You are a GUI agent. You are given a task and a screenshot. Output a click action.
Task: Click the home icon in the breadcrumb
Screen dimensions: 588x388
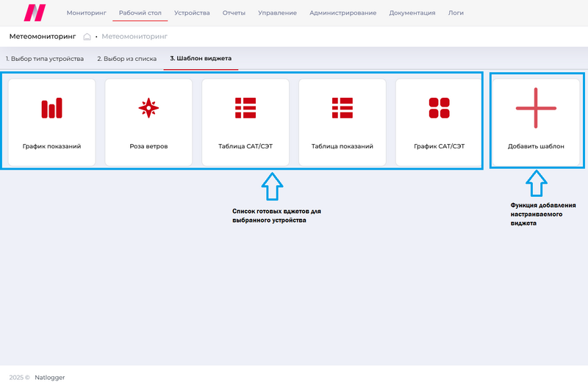coord(87,36)
